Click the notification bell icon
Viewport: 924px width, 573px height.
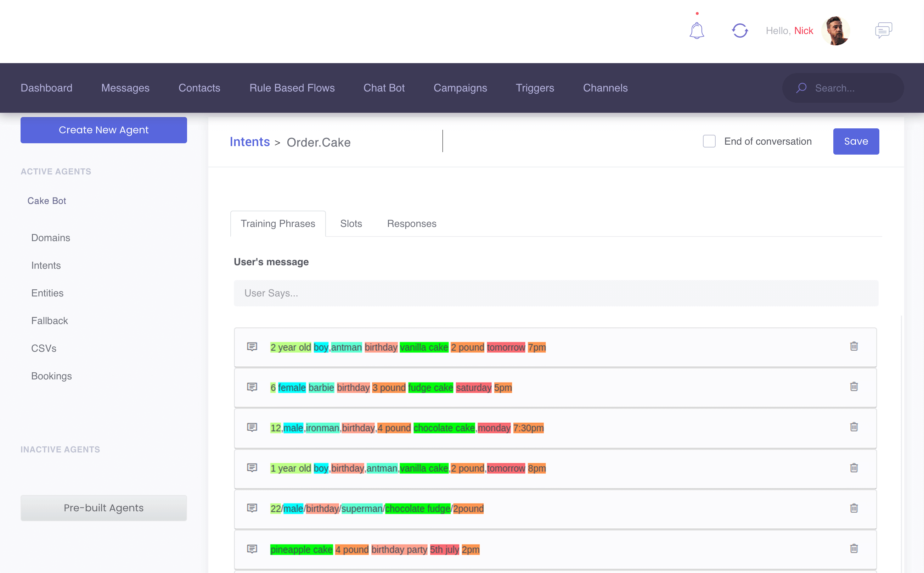coord(697,31)
